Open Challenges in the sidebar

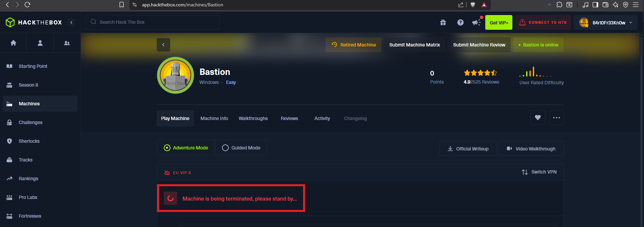[40, 122]
